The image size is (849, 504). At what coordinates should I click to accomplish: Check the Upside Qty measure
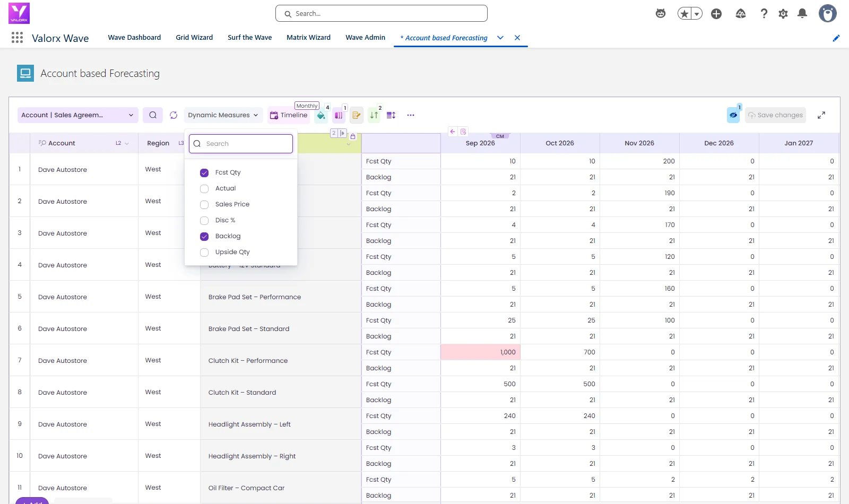[204, 252]
